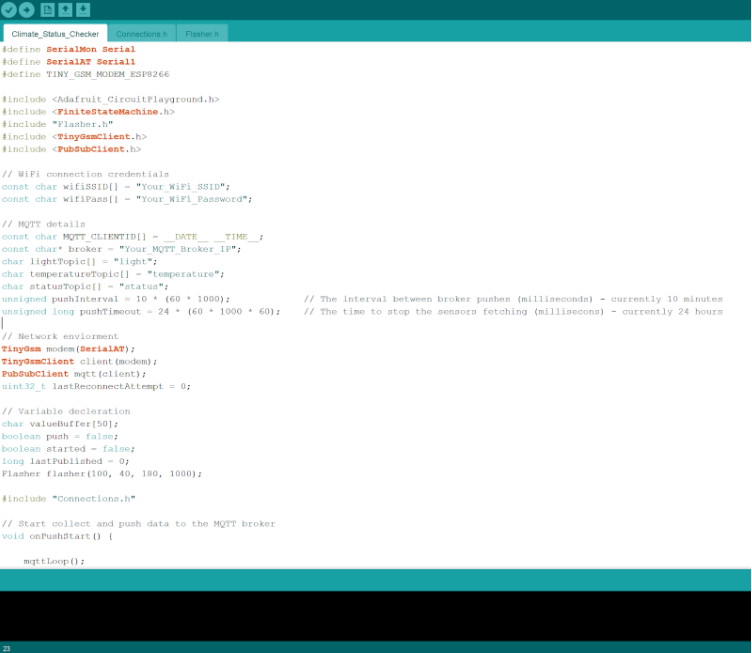Create a new sketch with New icon
The height and width of the screenshot is (653, 752).
click(x=47, y=10)
